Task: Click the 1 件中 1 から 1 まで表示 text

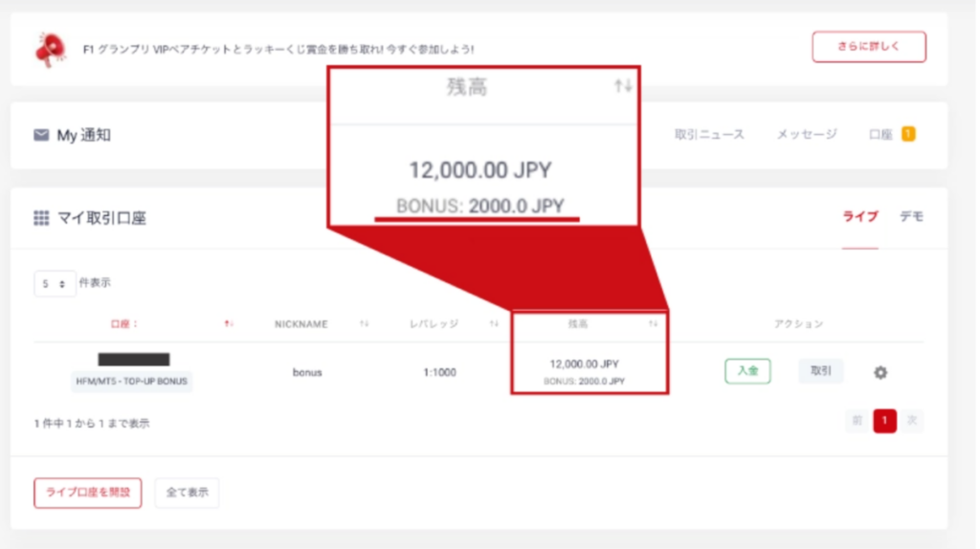Action: [x=91, y=424]
